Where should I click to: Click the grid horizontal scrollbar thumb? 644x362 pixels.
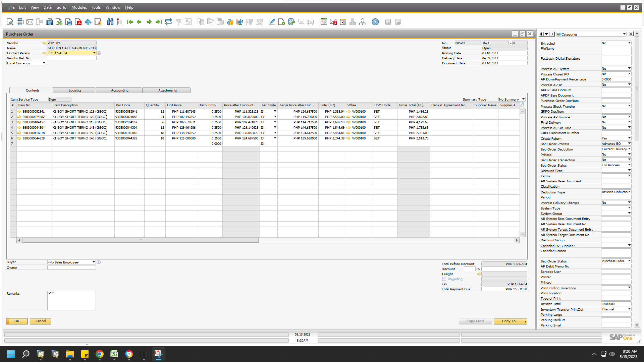coord(140,240)
